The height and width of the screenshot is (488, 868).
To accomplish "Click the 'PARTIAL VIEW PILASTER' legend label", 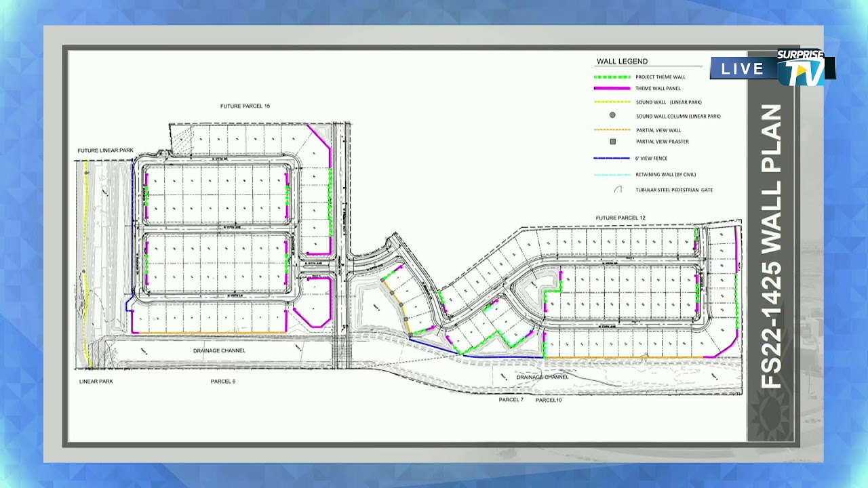I will pos(662,142).
